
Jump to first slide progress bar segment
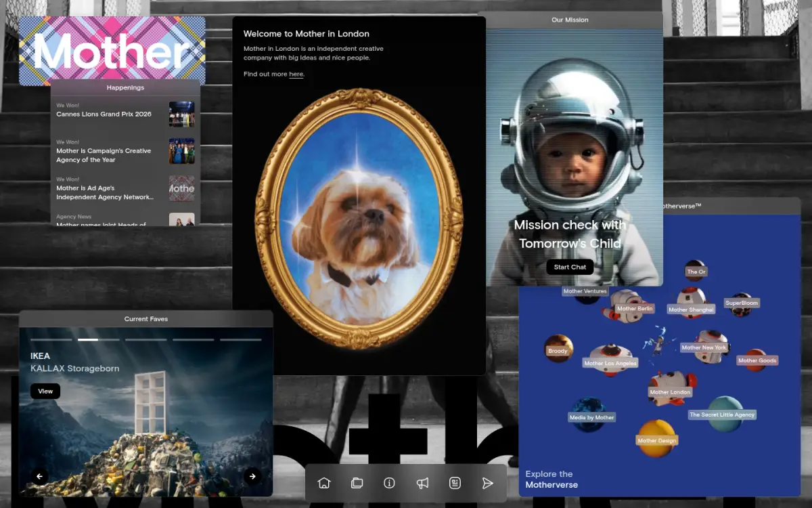[51, 339]
